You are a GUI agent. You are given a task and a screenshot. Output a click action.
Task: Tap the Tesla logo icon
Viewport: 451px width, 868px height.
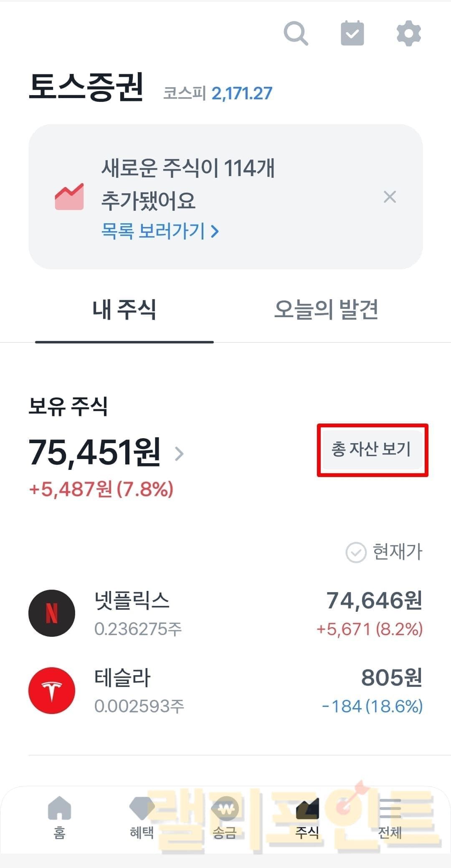pos(52,690)
